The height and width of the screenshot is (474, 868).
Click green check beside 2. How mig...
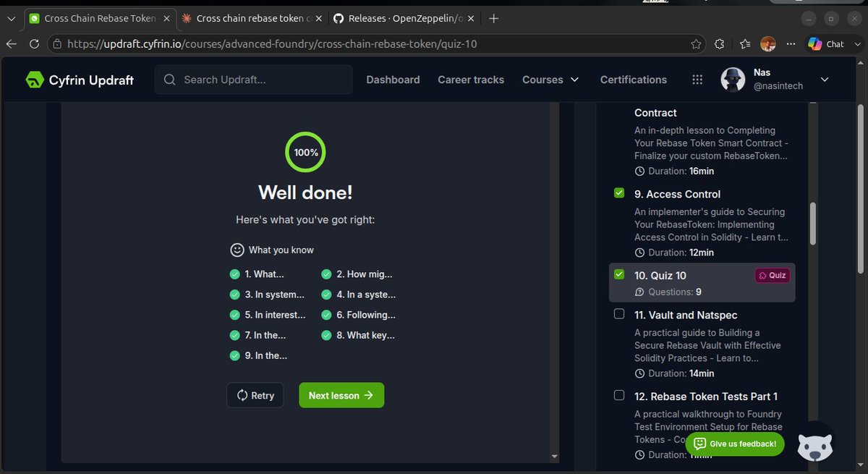coord(326,274)
